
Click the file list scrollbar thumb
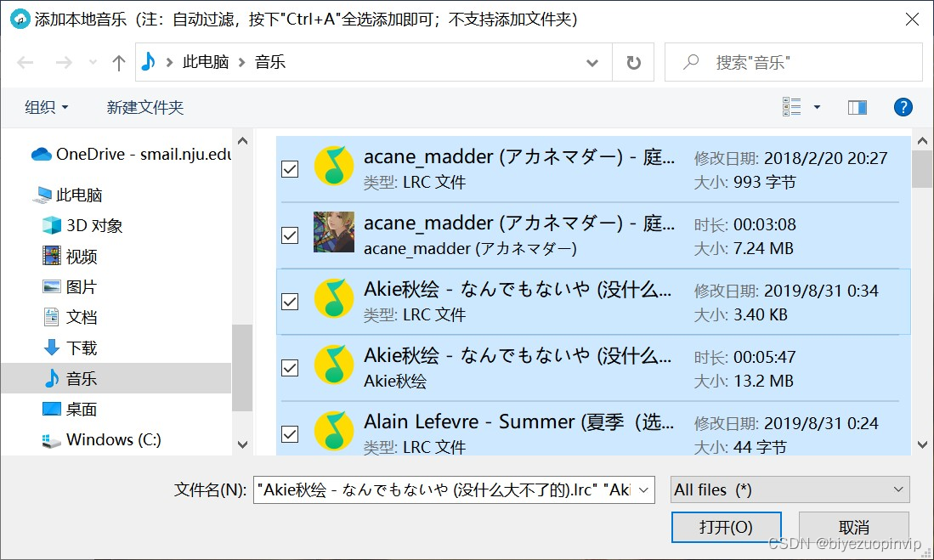(x=922, y=168)
